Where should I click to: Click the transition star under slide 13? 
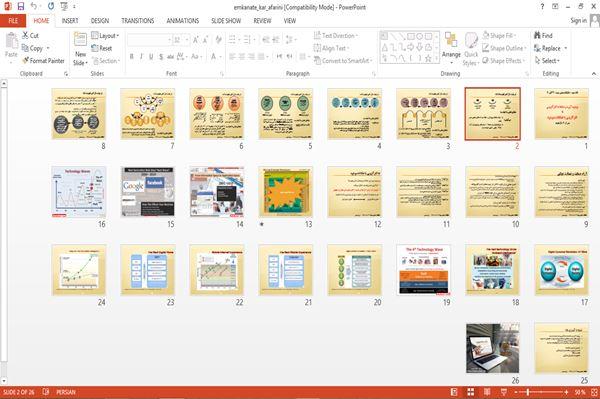coord(262,224)
